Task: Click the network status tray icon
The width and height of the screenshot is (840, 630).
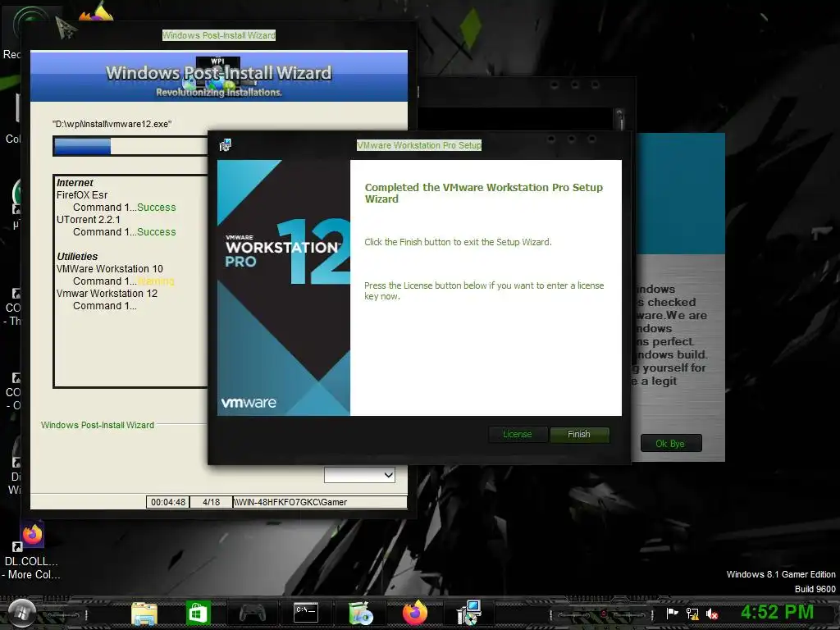Action: (x=692, y=614)
